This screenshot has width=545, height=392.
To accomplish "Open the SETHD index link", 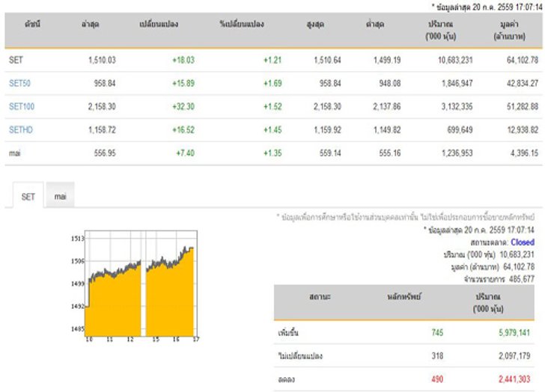I will [x=21, y=130].
